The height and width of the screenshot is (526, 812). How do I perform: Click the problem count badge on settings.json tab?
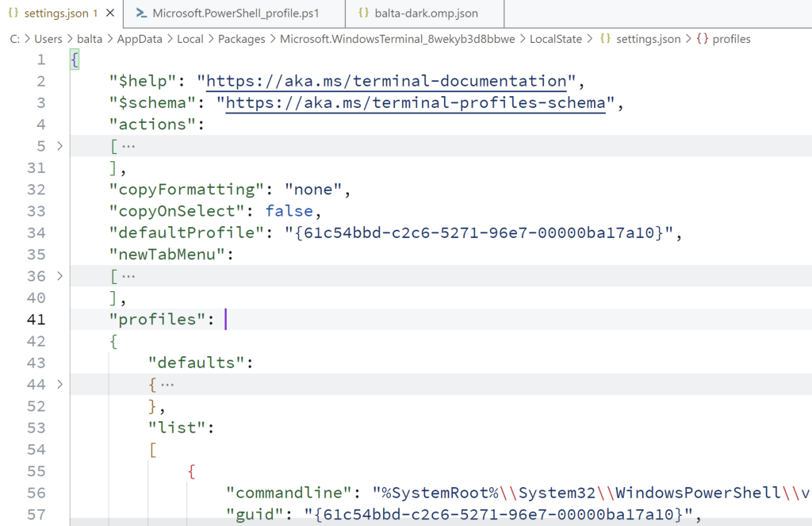[95, 13]
